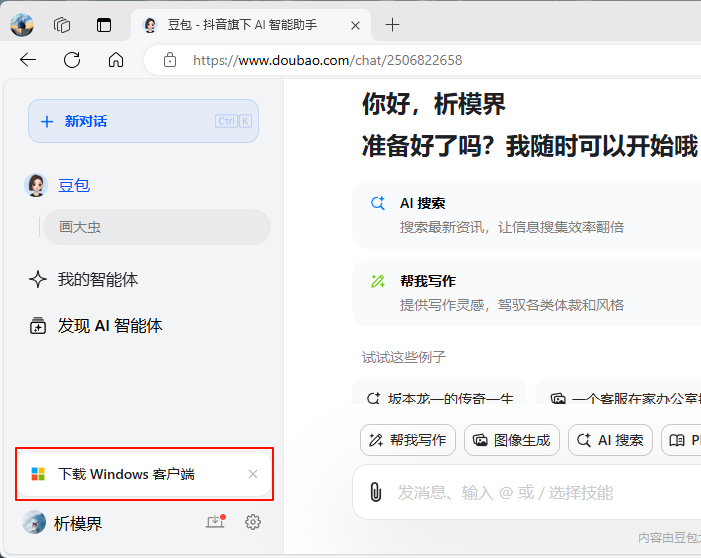This screenshot has height=558, width=701.
Task: Click the 发现 AI 智能体 box icon
Action: click(x=38, y=326)
